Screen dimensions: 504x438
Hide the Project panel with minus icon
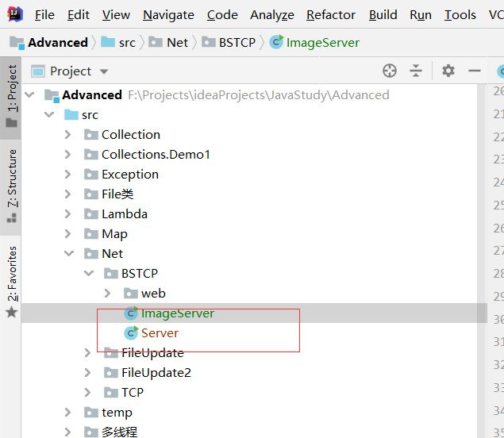[x=475, y=71]
